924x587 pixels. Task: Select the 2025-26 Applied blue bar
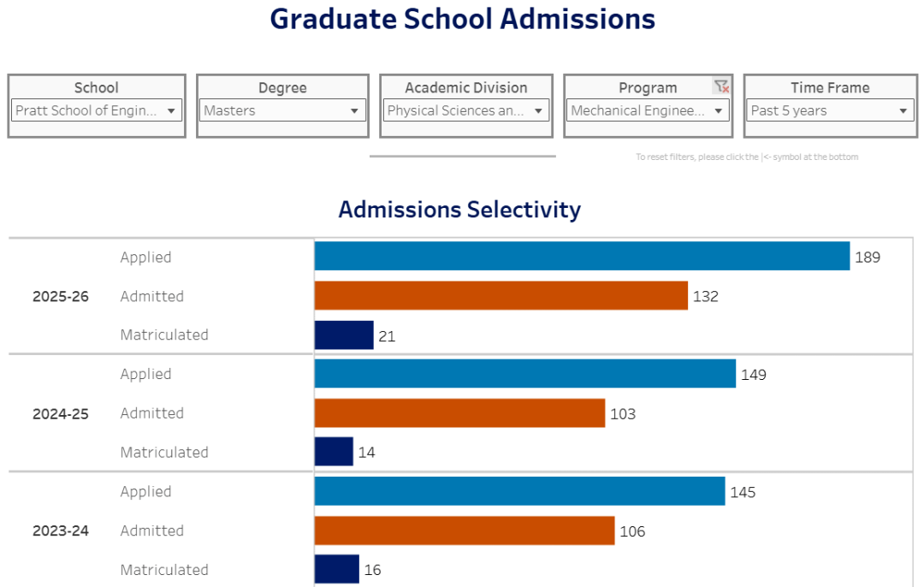(582, 256)
